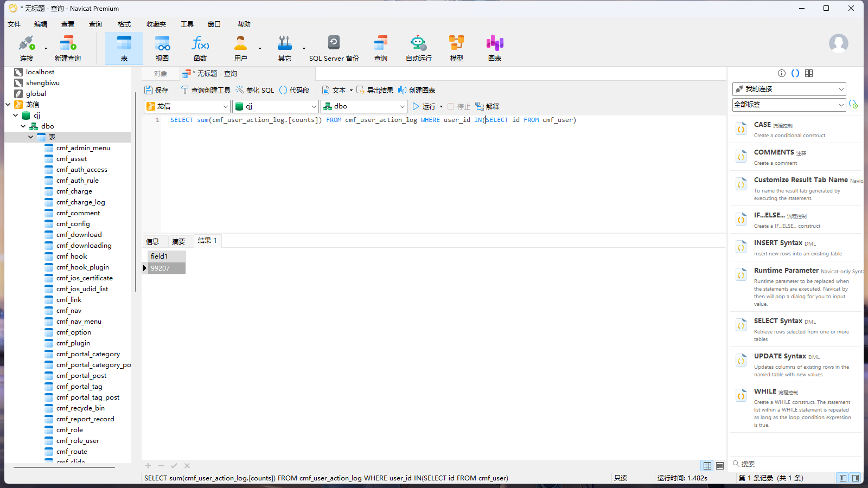Open the 自动运行 (Automation) robot icon
868x488 pixels.
coord(418,48)
